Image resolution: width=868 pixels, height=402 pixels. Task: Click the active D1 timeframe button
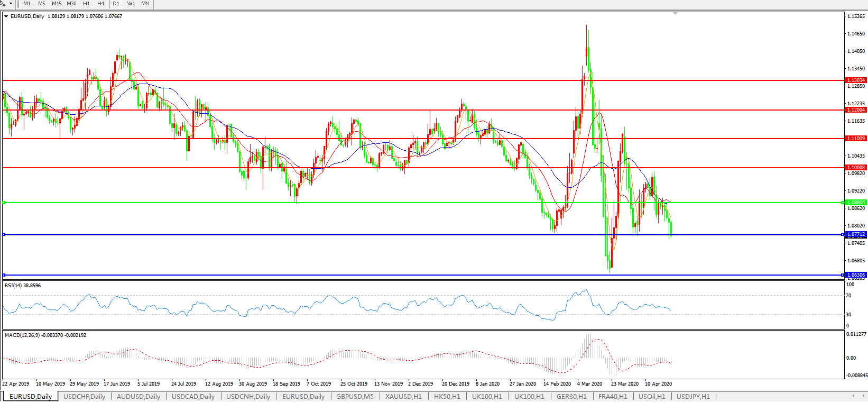(116, 4)
